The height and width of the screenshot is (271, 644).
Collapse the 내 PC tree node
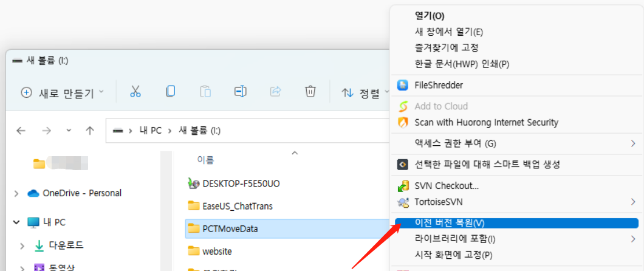(x=16, y=222)
